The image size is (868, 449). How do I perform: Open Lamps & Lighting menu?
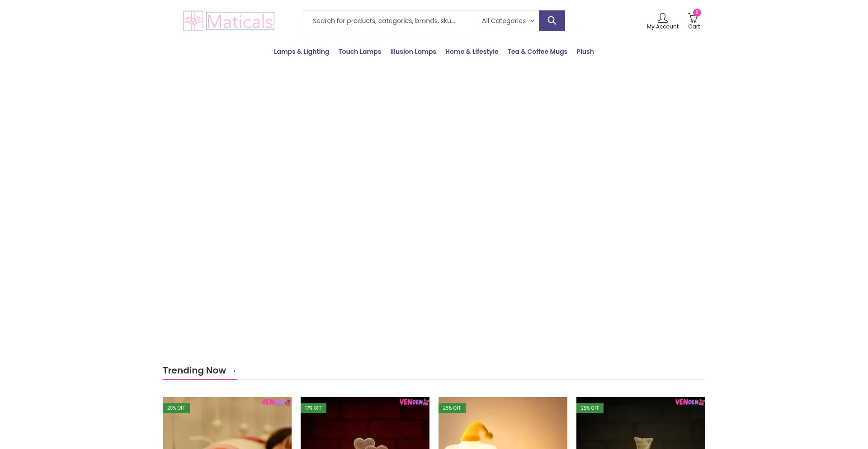[302, 52]
